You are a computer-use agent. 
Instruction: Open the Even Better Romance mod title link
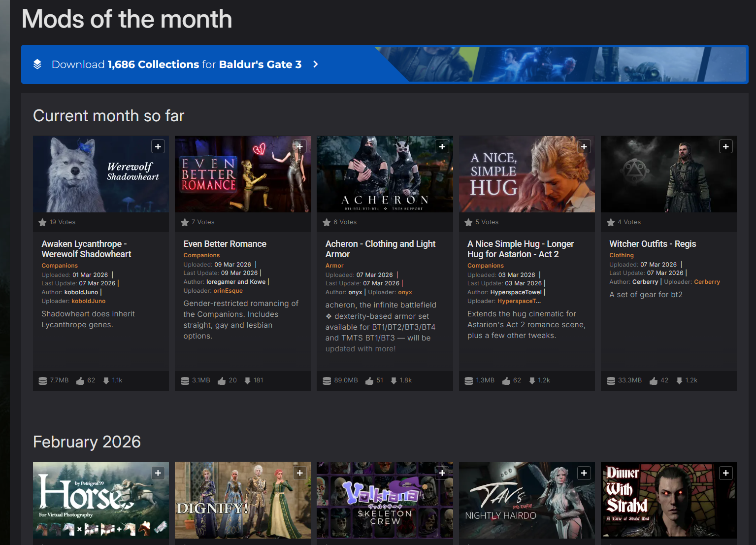coord(225,244)
